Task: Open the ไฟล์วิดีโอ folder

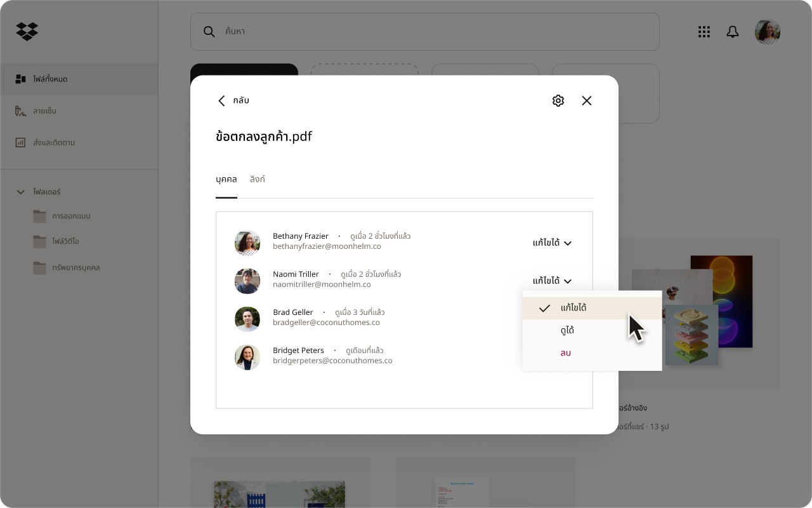Action: tap(56, 242)
